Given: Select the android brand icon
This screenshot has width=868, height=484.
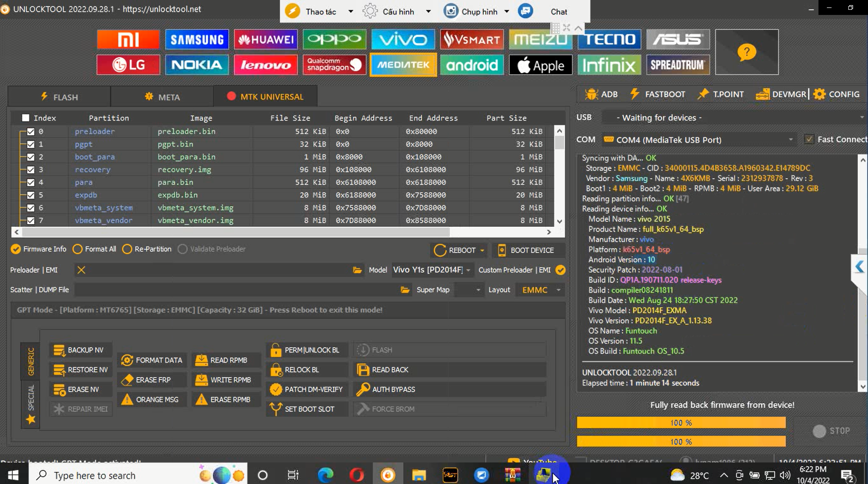Looking at the screenshot, I should pos(472,65).
